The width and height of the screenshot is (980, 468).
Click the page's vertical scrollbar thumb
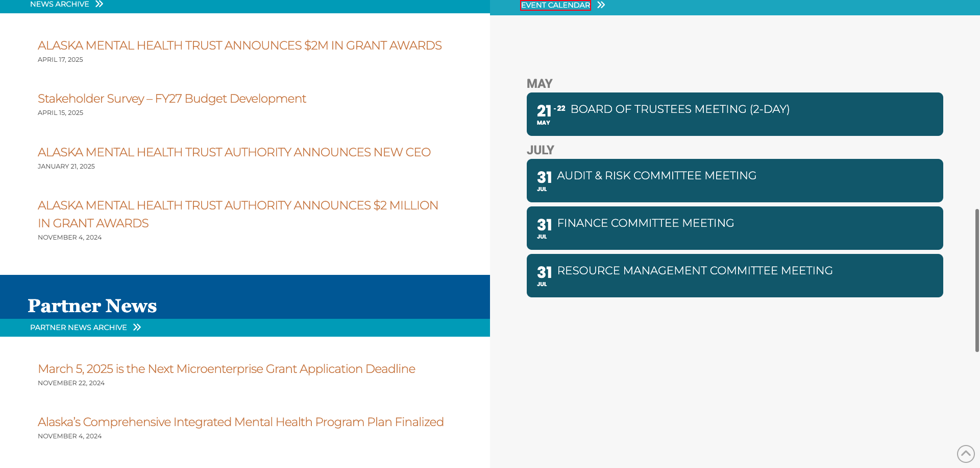977,280
